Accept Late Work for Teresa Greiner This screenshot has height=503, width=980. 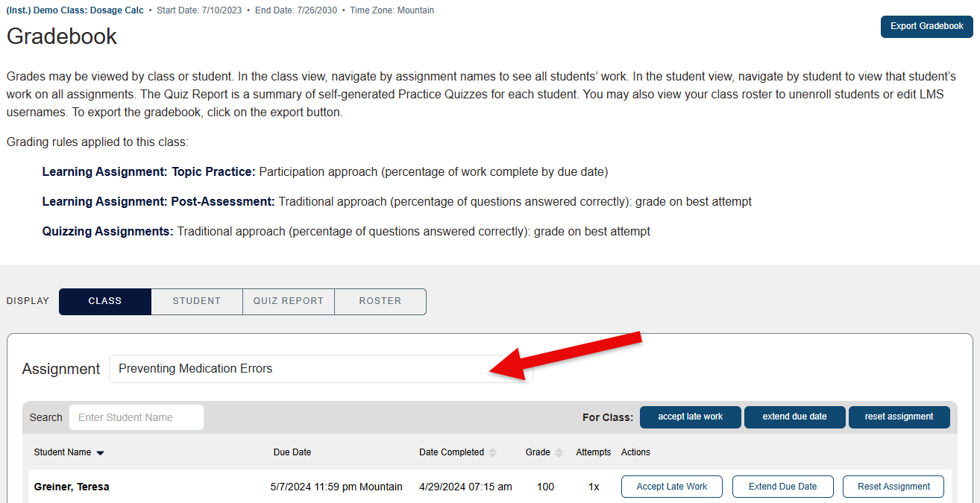[x=671, y=487]
